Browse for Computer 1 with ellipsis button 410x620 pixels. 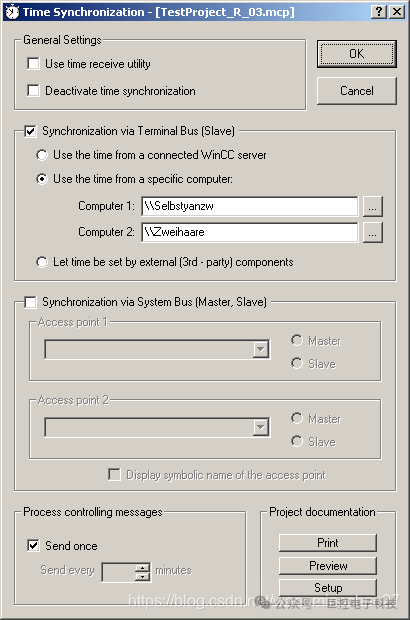(x=372, y=206)
